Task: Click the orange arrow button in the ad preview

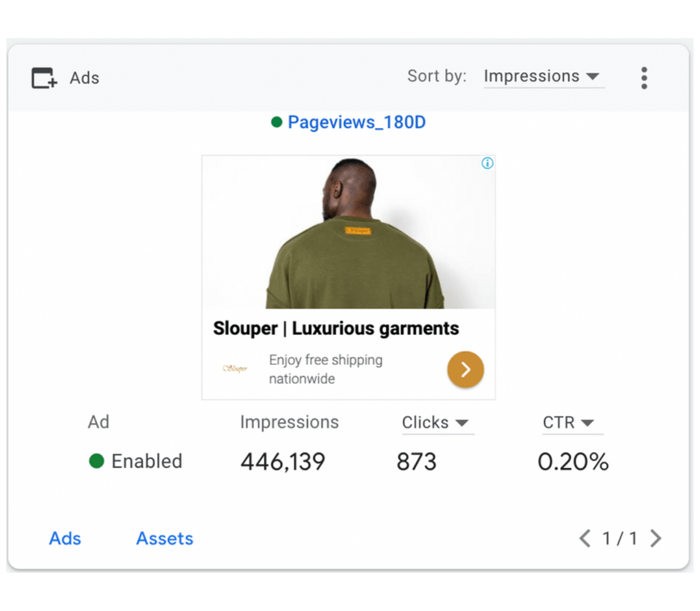Action: coord(465,370)
